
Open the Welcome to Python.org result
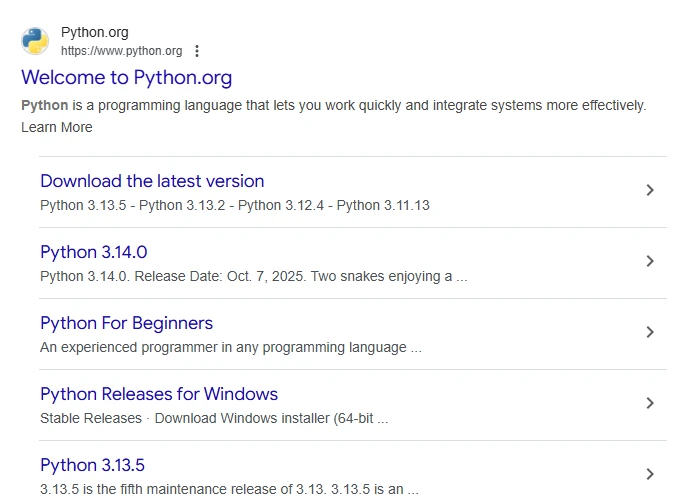[x=127, y=77]
